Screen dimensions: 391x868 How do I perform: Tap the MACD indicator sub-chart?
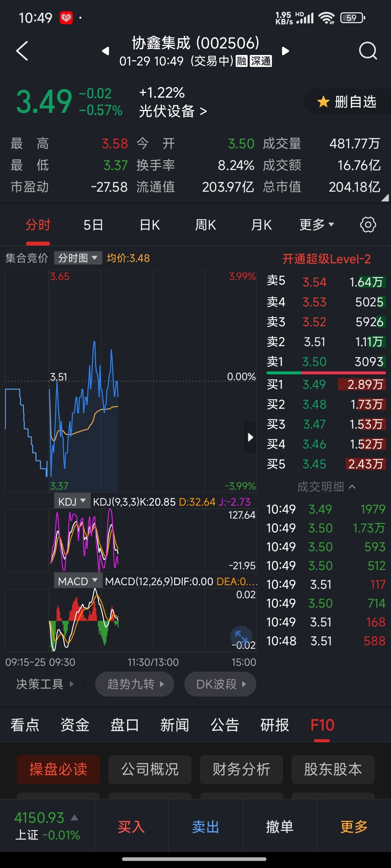click(130, 620)
